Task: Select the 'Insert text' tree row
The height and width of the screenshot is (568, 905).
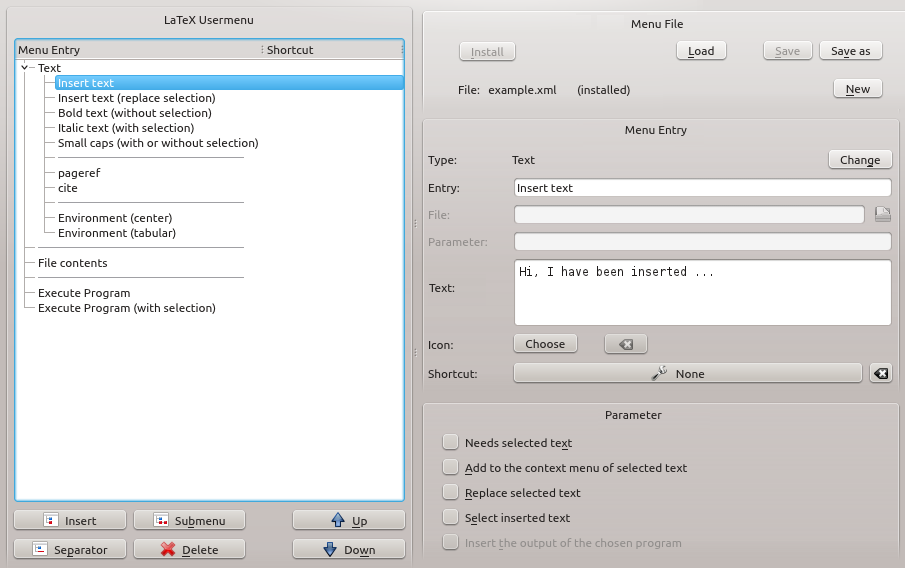Action: pos(229,83)
